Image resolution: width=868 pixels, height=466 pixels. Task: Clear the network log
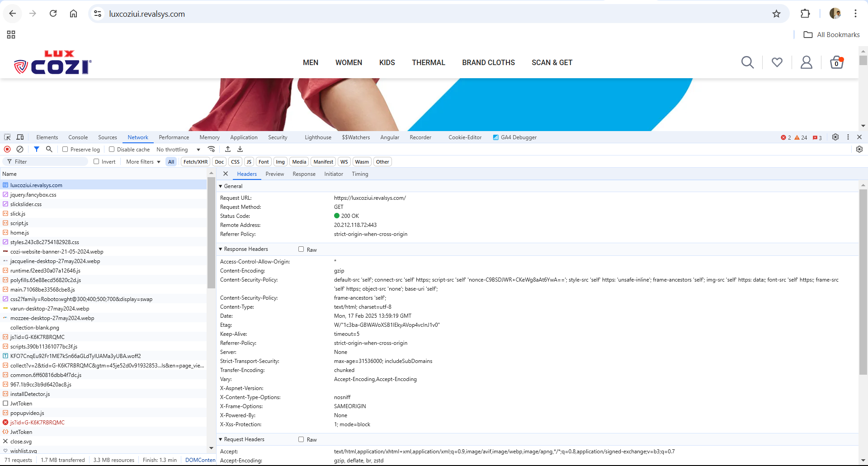point(20,149)
